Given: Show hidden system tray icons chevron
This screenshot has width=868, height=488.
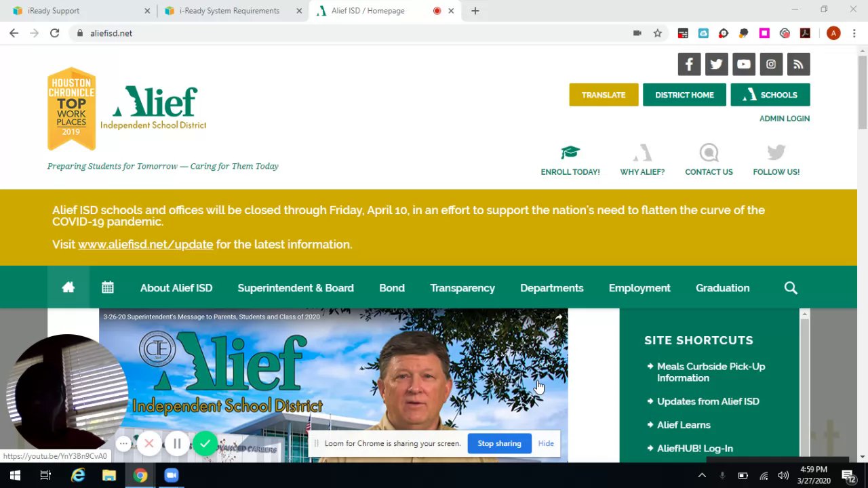Looking at the screenshot, I should pos(702,475).
